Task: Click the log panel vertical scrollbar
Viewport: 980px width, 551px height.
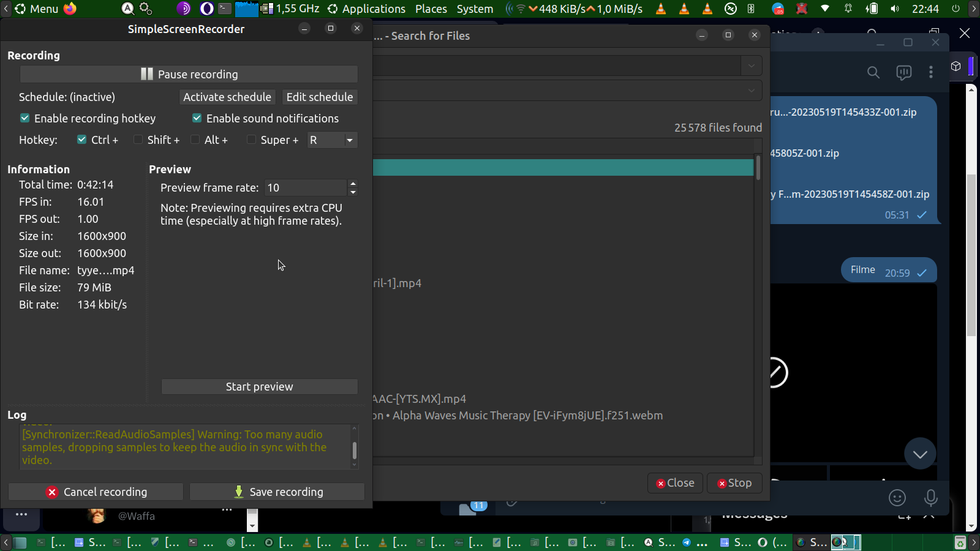Action: coord(354,450)
